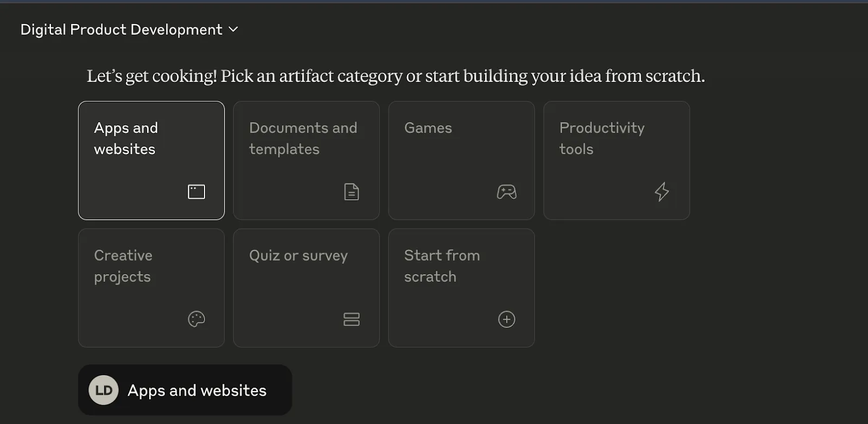This screenshot has width=868, height=424.
Task: Select the Productivity tools category label
Action: [602, 138]
